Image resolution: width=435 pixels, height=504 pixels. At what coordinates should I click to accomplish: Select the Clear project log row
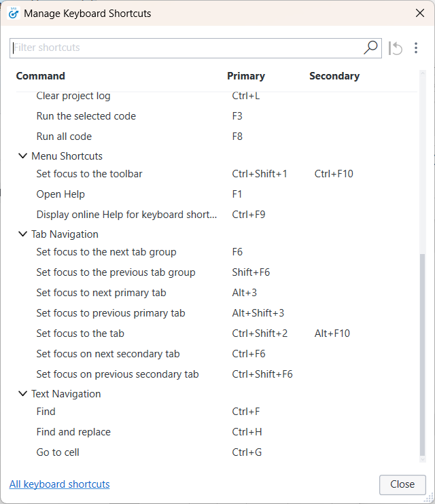[73, 96]
